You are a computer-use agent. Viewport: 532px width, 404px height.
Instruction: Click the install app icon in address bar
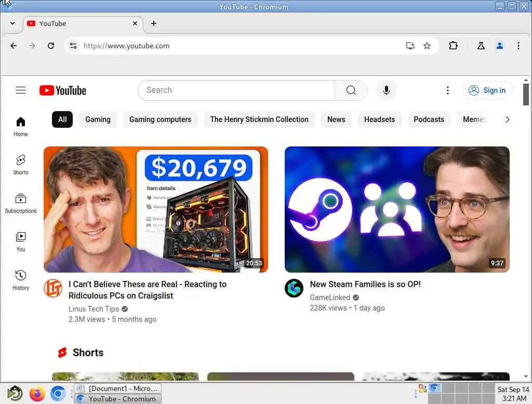click(410, 46)
